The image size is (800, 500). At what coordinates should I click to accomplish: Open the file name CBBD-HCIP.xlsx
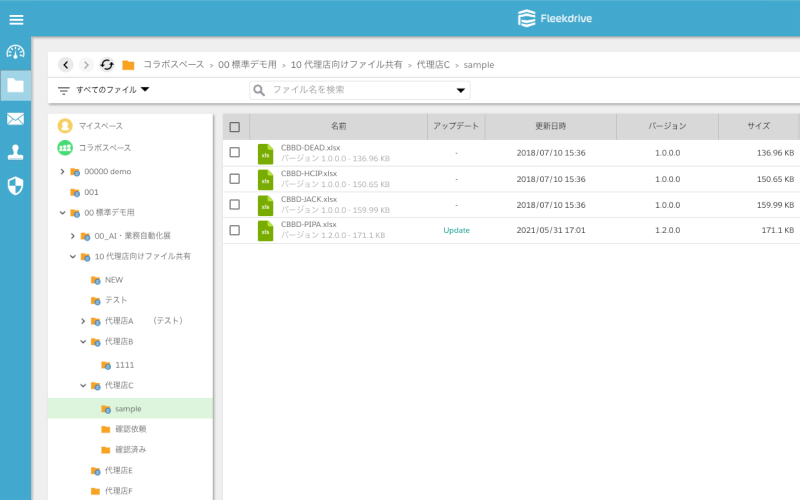(x=309, y=173)
